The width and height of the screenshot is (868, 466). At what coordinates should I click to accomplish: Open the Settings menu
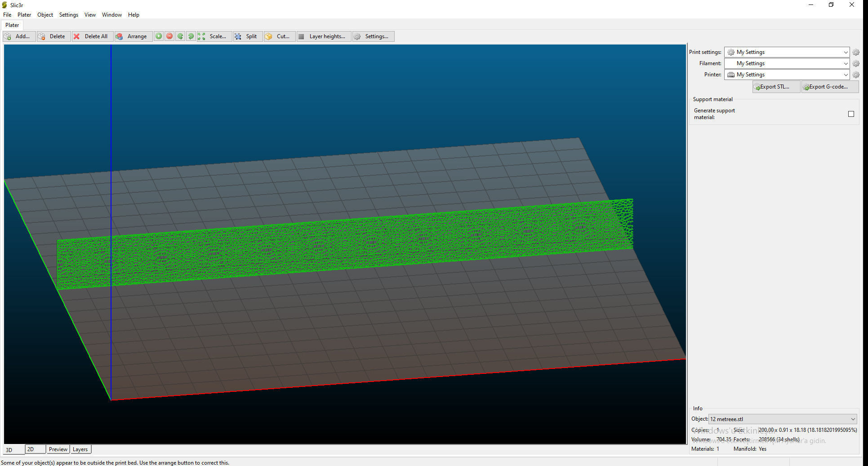tap(69, 15)
